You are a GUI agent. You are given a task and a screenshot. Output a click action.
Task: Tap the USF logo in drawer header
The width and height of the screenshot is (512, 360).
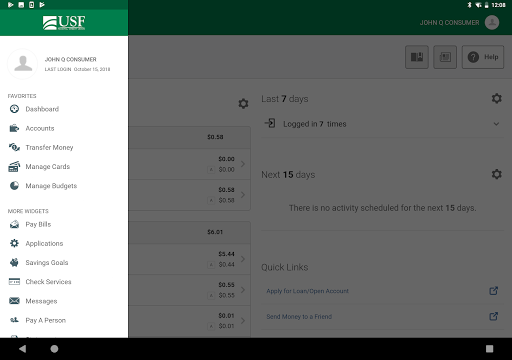64,23
